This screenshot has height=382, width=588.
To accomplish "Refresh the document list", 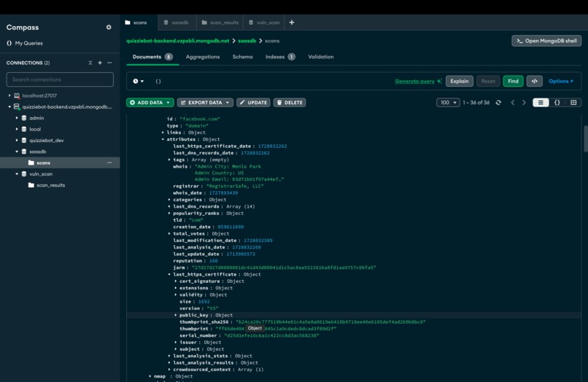I will (498, 102).
